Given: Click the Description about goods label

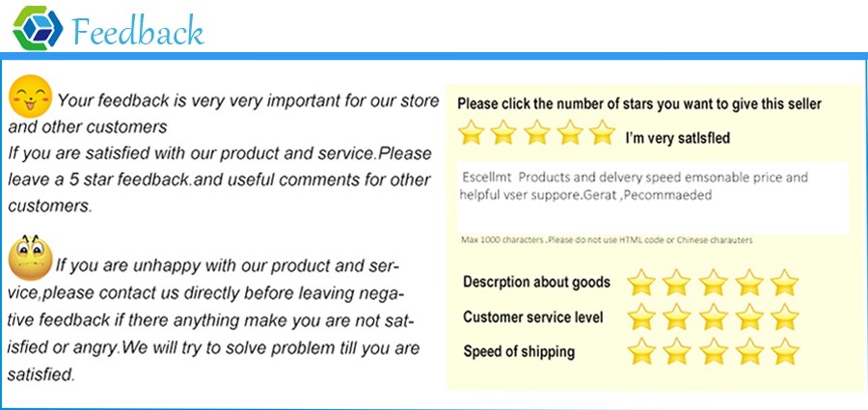Looking at the screenshot, I should tap(536, 283).
